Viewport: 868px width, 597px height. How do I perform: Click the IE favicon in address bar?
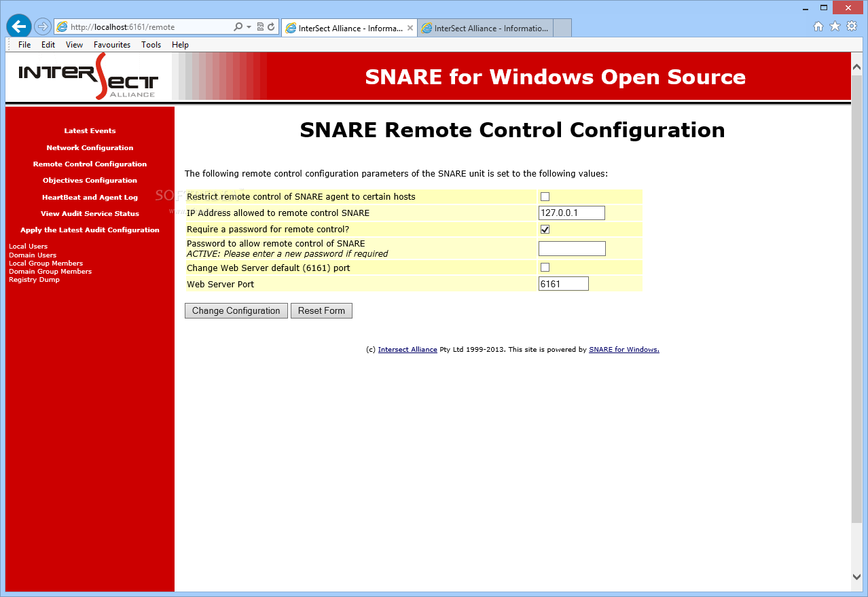point(62,27)
